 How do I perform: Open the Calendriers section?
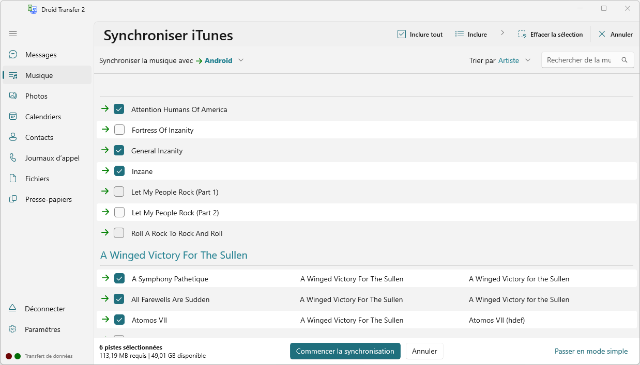47,116
